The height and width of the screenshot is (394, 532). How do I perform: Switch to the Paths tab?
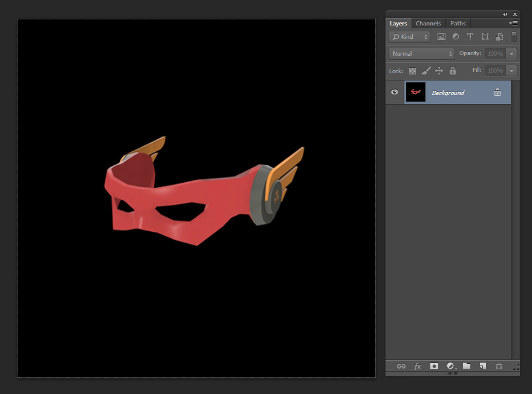click(x=458, y=24)
